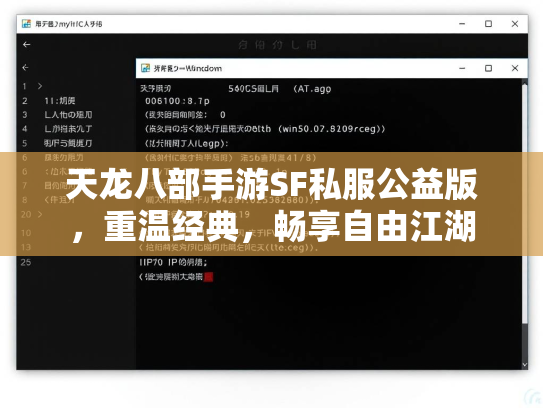Maximize the outer application window
Screen dimensions: 543x408
tap(488, 24)
